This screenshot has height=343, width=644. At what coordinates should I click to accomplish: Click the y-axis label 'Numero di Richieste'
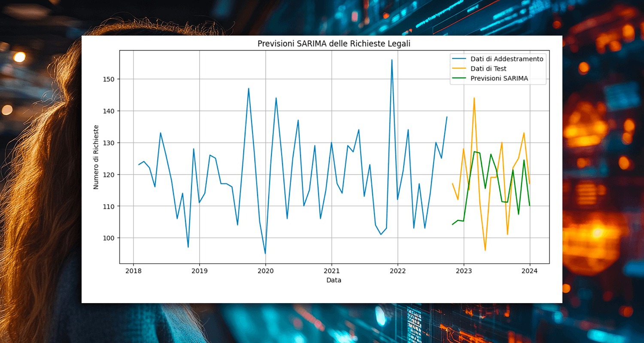96,157
